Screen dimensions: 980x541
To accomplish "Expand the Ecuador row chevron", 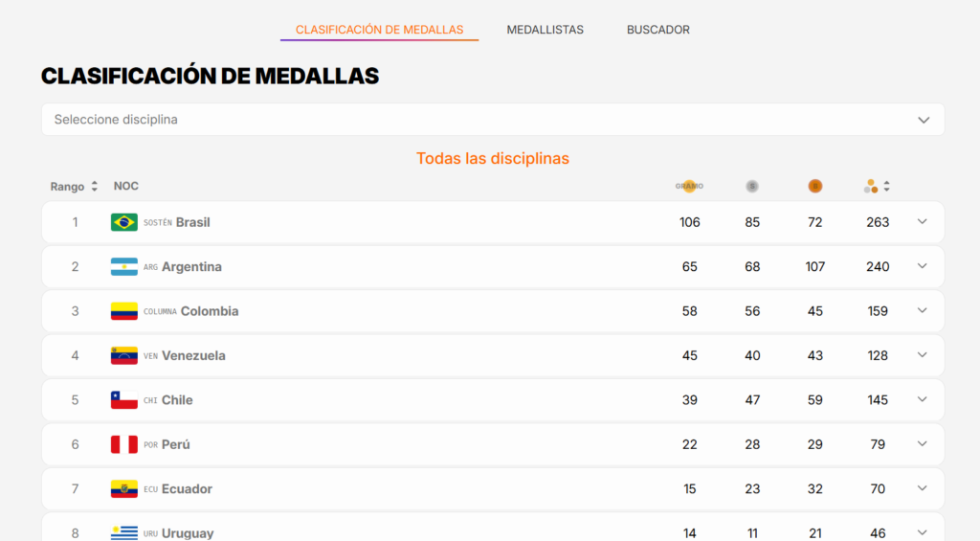I will point(922,488).
